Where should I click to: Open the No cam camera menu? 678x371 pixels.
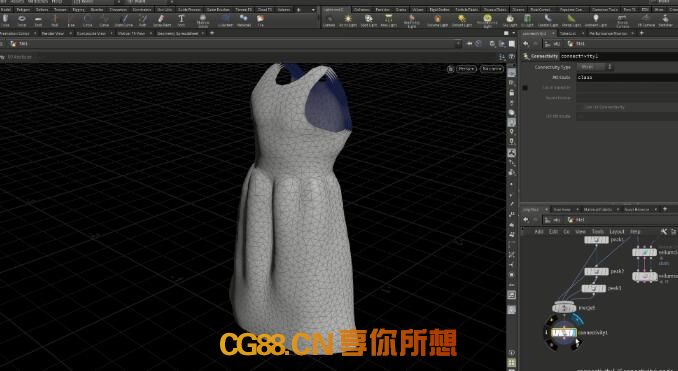(492, 69)
